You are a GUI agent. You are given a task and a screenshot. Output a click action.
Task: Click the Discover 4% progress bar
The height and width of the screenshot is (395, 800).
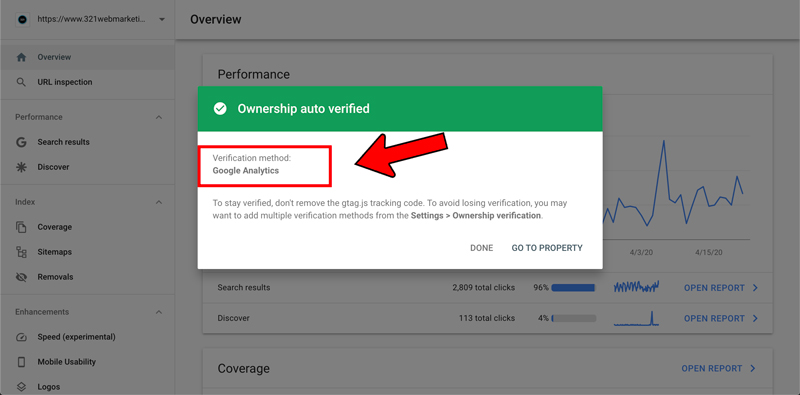coord(573,318)
